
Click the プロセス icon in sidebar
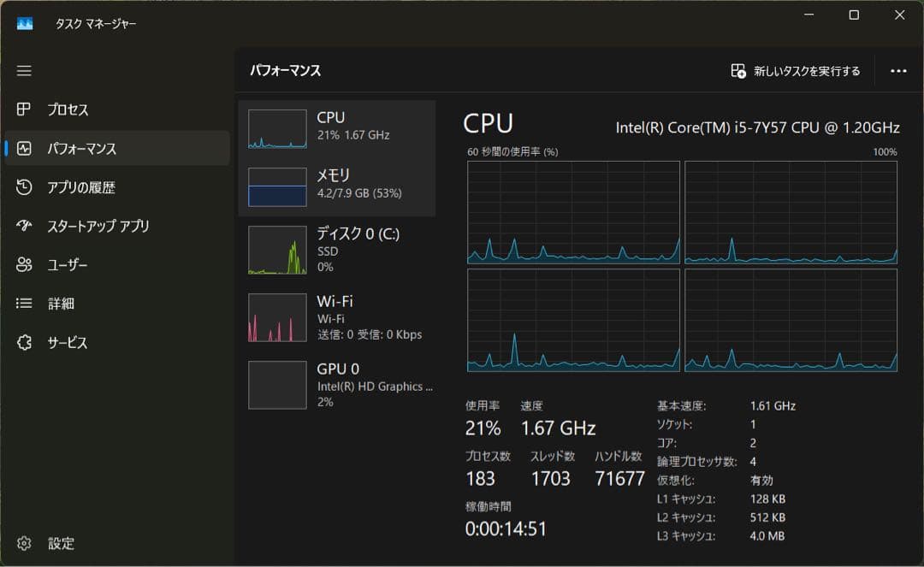click(x=24, y=109)
